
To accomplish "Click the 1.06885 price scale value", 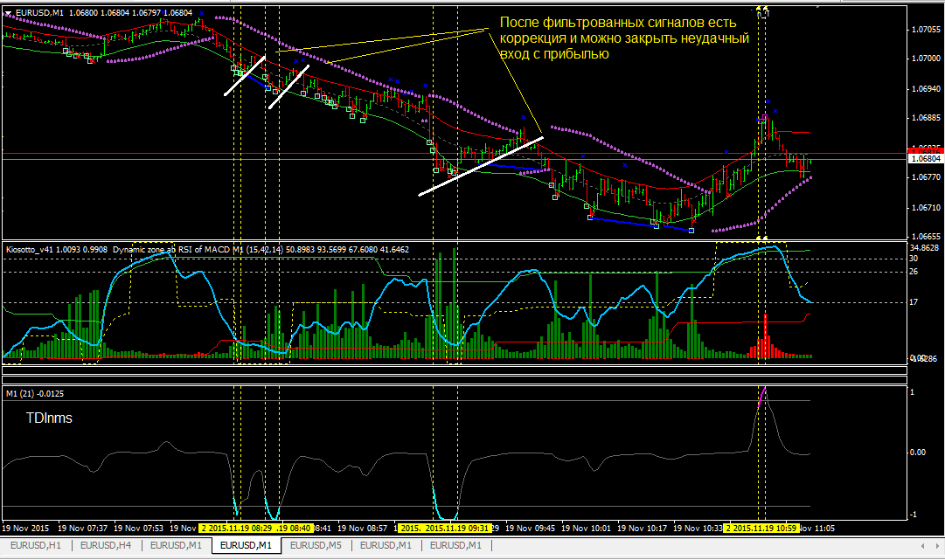I will pos(926,118).
